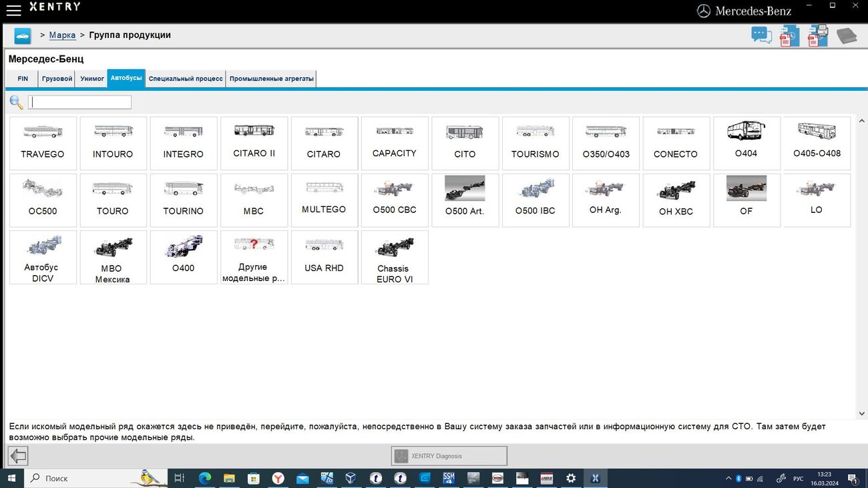Pick the CITO bus tile

click(465, 144)
